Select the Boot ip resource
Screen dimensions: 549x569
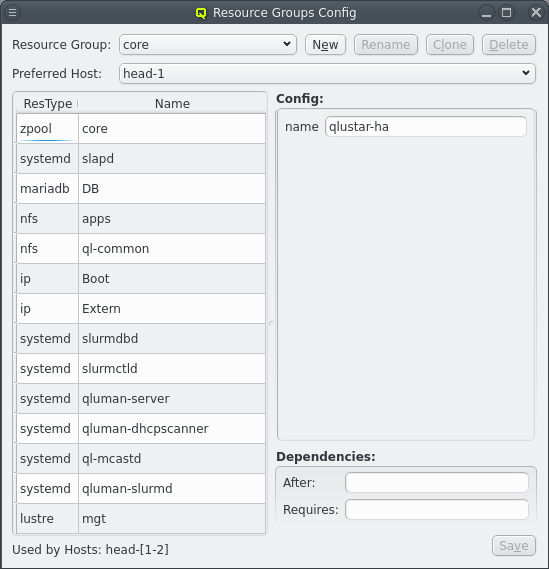[x=141, y=279]
